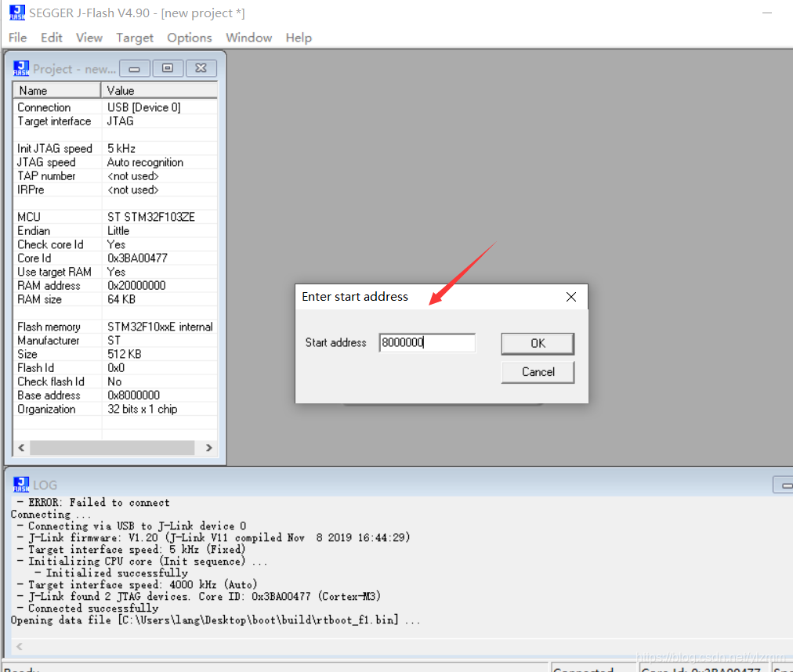The width and height of the screenshot is (793, 672).
Task: Select the Core Id row label
Action: point(34,258)
